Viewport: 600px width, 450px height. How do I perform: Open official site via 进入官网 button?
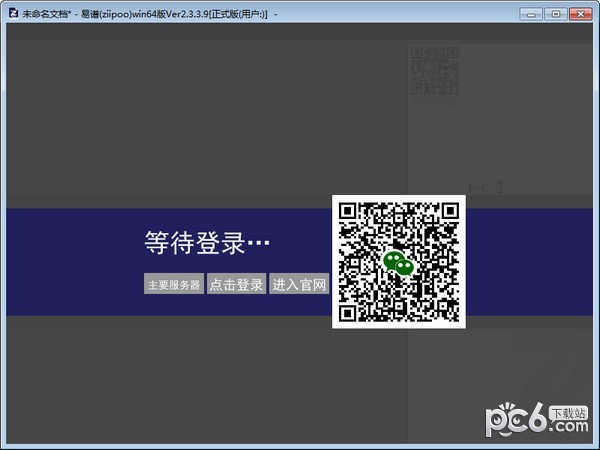pyautogui.click(x=299, y=284)
